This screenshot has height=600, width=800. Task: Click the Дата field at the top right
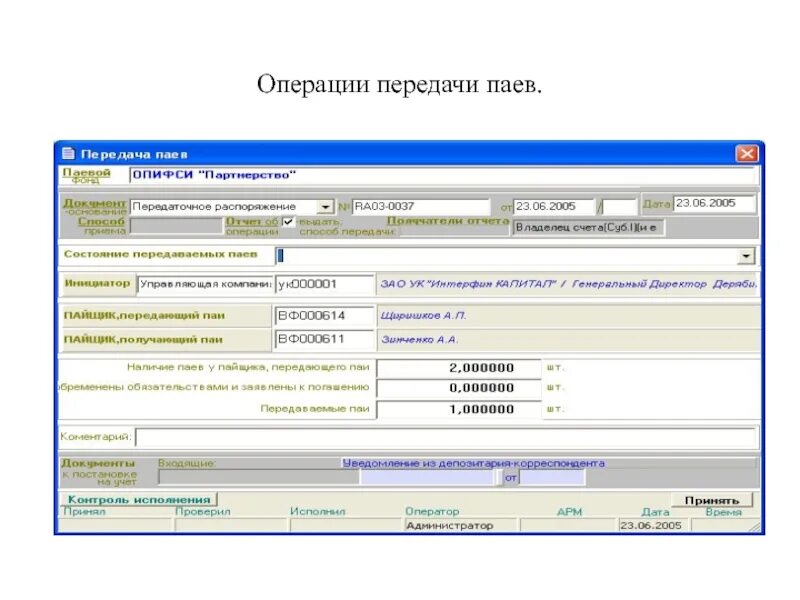point(714,204)
